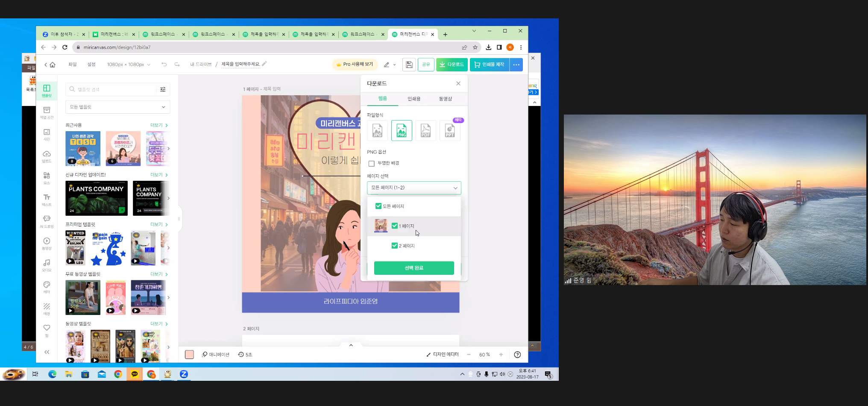Screen dimensions: 868x406
Task: Open the 찜 favorites sidebar panel
Action: tap(47, 331)
